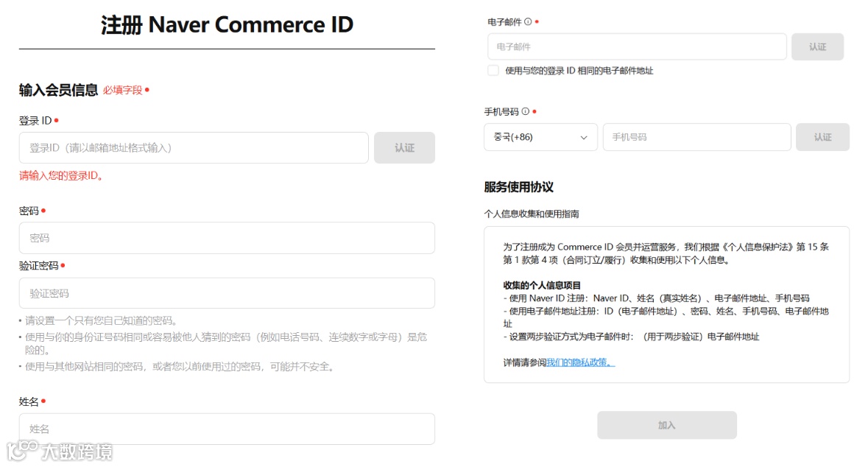The height and width of the screenshot is (467, 868).
Task: Click the 输入会员信息 heading
Action: click(58, 90)
